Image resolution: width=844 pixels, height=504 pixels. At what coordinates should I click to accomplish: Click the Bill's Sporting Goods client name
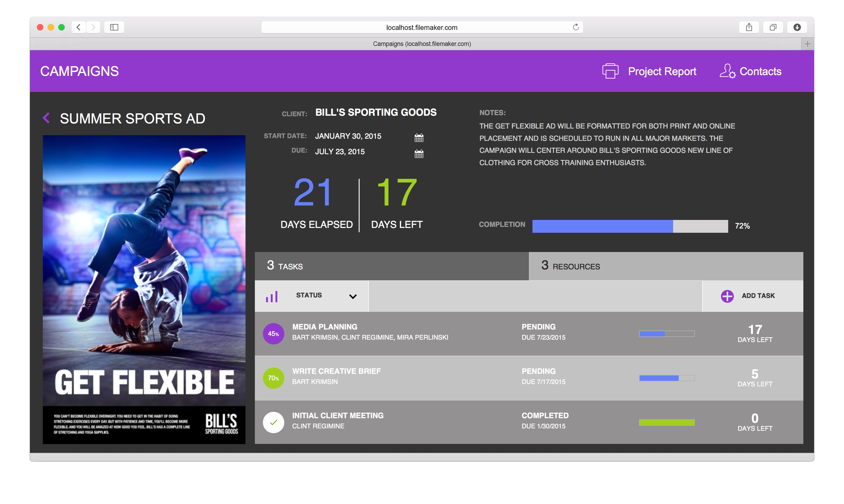(376, 113)
